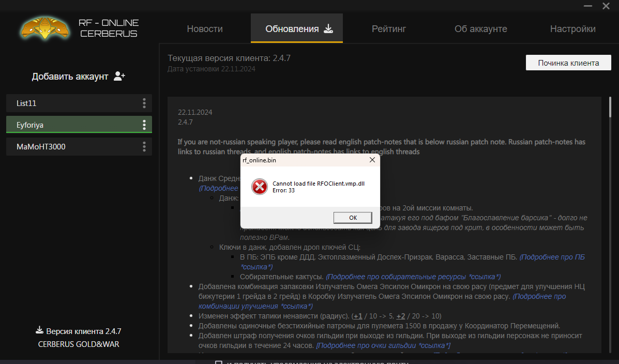This screenshot has height=364, width=619.
Task: Switch to the Рейтинг tab
Action: 389,29
